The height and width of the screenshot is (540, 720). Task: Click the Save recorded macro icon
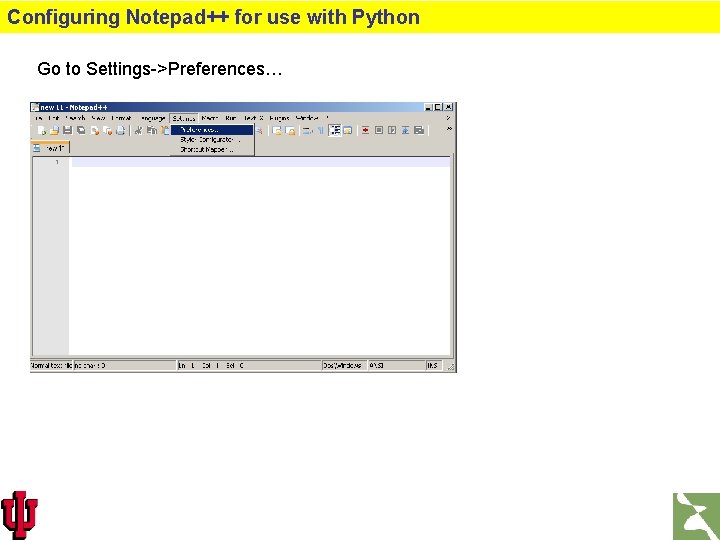coord(419,130)
